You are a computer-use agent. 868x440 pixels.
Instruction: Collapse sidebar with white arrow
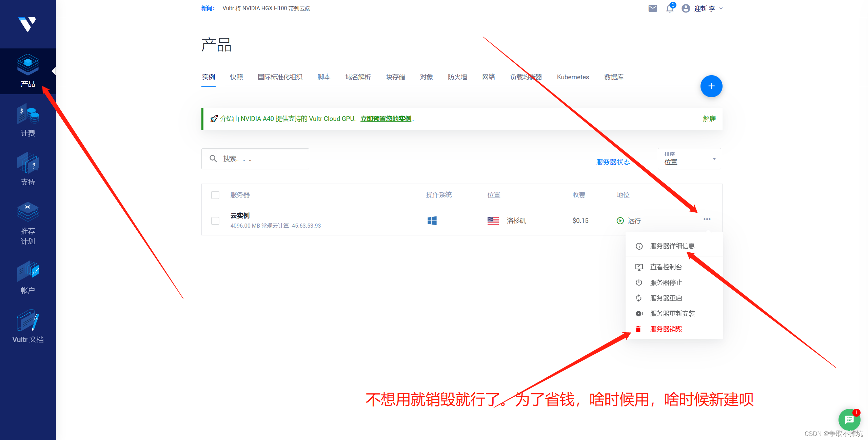pyautogui.click(x=54, y=71)
